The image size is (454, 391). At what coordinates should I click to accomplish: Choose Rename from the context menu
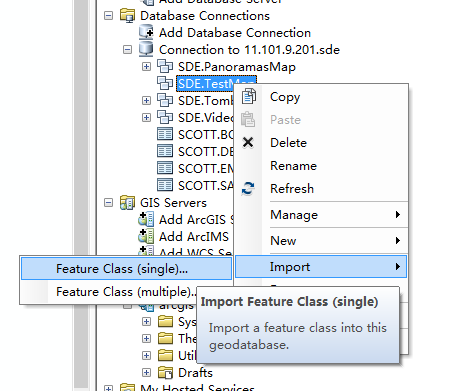coord(321,166)
